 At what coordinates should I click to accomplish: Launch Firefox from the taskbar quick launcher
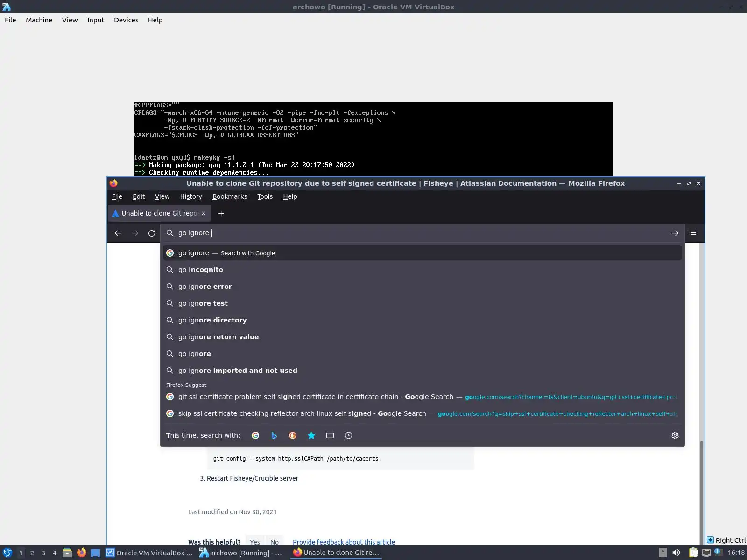[82, 553]
